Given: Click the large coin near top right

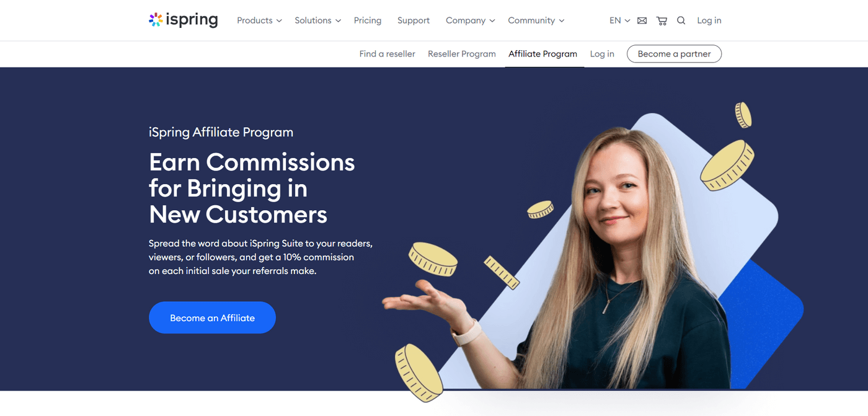Looking at the screenshot, I should [x=727, y=165].
